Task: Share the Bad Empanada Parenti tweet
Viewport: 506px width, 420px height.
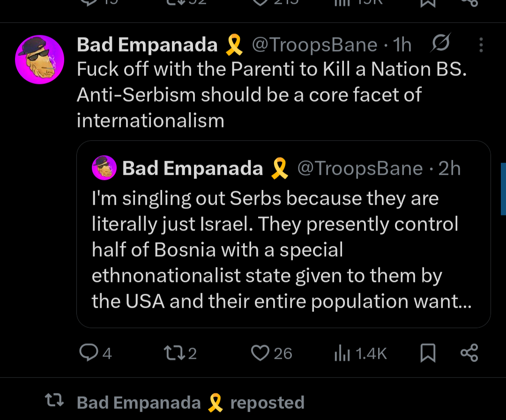Action: click(469, 353)
